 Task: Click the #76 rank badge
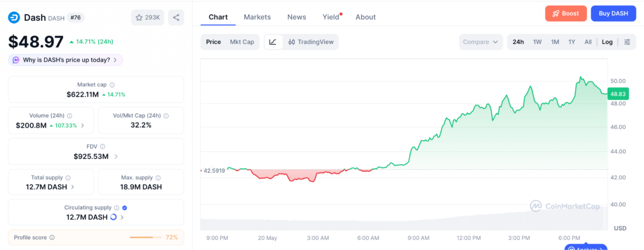(x=76, y=18)
